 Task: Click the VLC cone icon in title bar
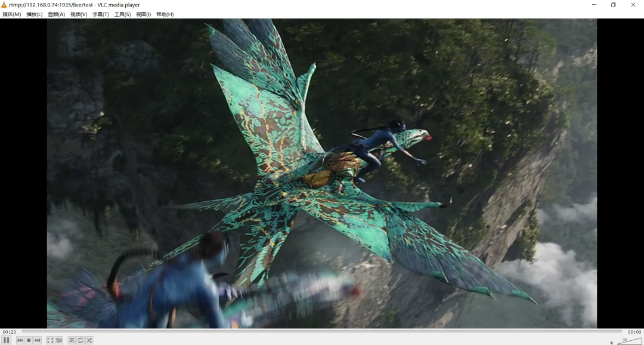(4, 5)
